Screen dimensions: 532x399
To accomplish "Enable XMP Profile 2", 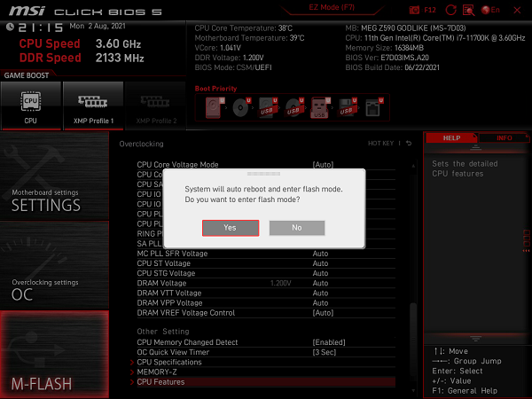I will (154, 105).
